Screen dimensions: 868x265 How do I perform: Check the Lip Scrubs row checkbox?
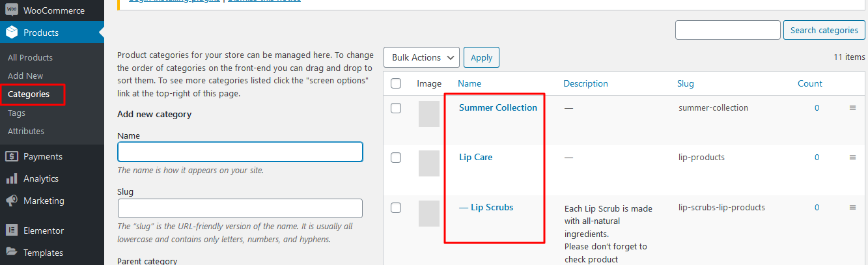396,208
